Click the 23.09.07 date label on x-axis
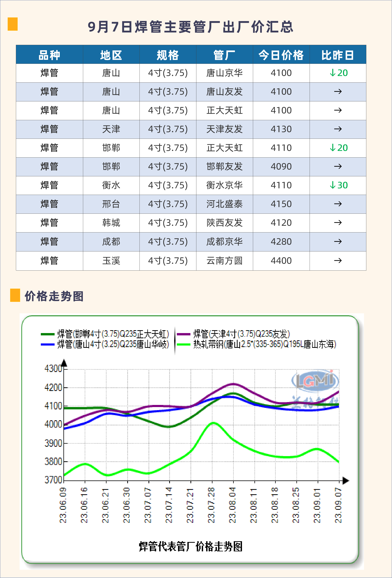This screenshot has width=392, height=578. tap(338, 505)
